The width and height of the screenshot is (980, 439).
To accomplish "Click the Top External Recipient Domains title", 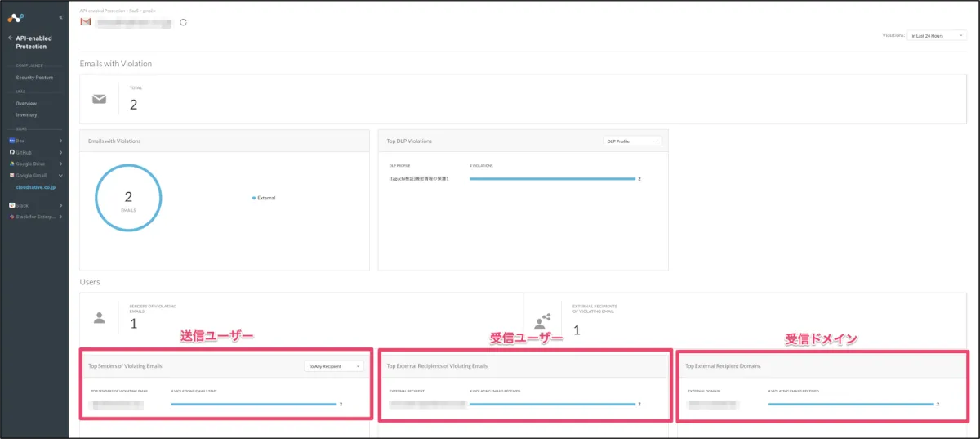I will coord(723,365).
